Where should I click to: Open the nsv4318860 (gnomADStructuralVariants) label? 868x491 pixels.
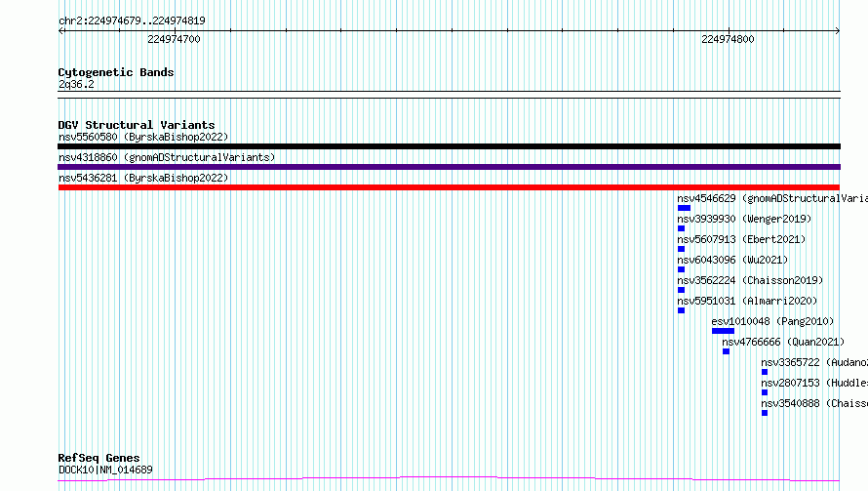pos(167,157)
